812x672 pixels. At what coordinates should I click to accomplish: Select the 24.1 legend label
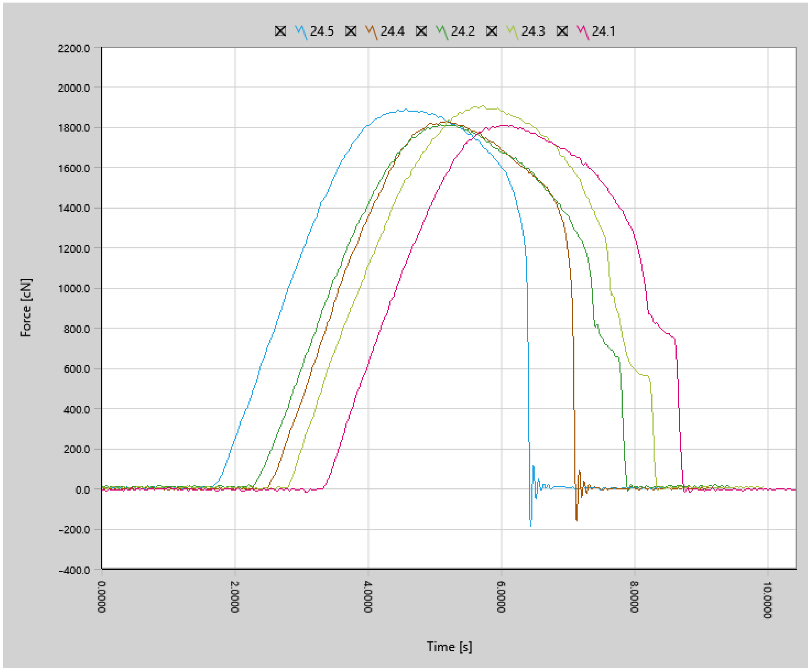pos(603,31)
